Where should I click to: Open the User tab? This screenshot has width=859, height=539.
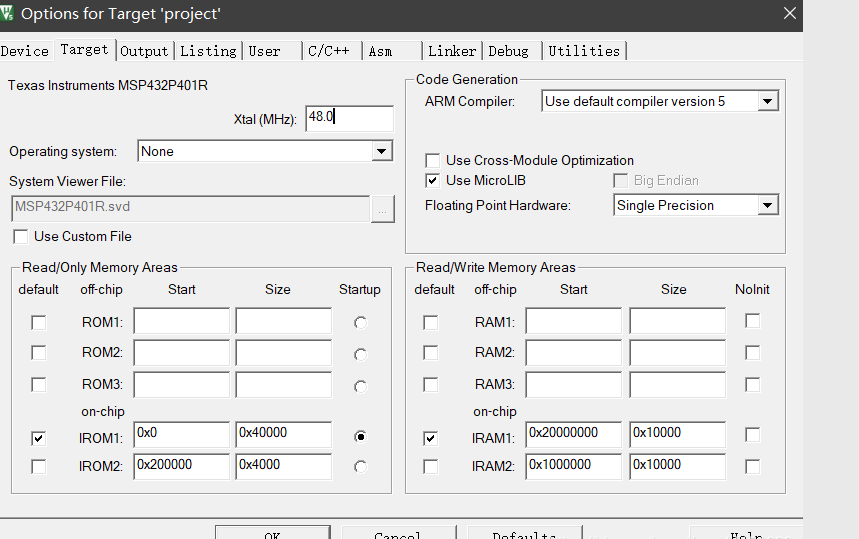pyautogui.click(x=265, y=51)
